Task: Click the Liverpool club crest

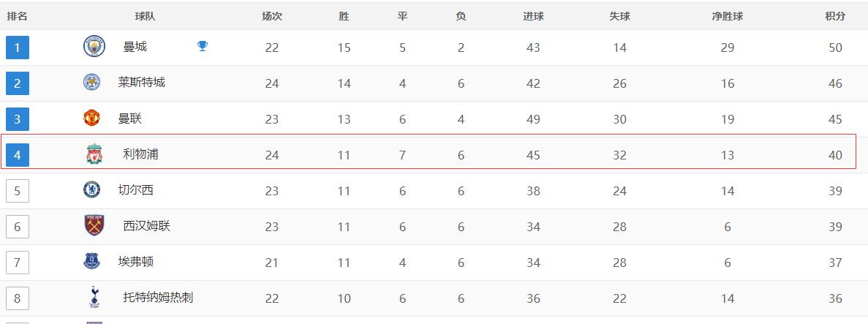Action: click(x=94, y=154)
